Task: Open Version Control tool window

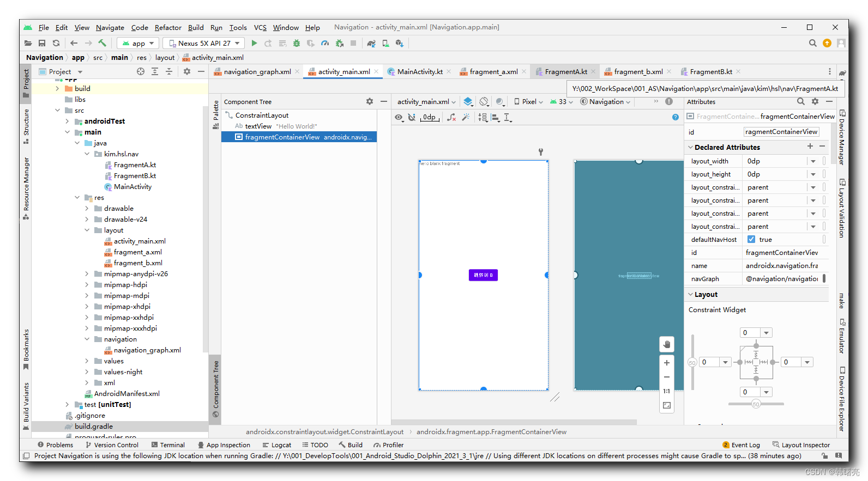Action: [112, 445]
